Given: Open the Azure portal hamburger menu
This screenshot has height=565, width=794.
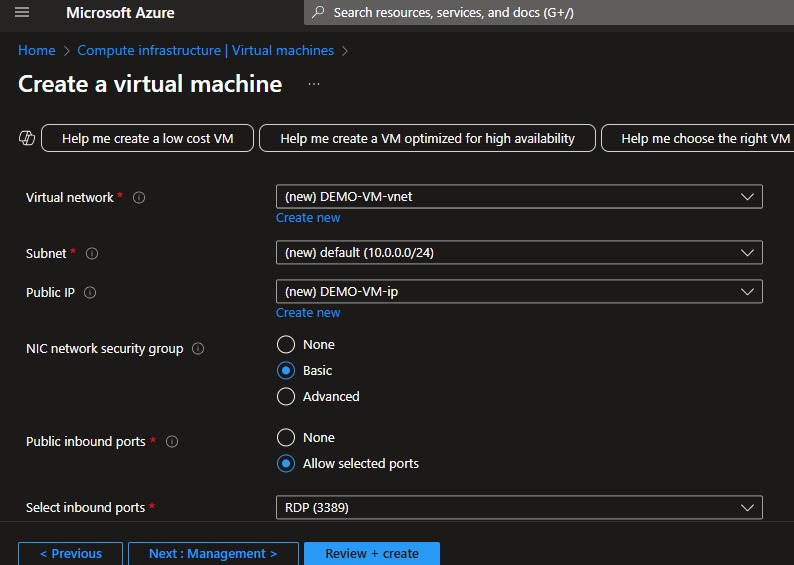Looking at the screenshot, I should click(x=22, y=13).
